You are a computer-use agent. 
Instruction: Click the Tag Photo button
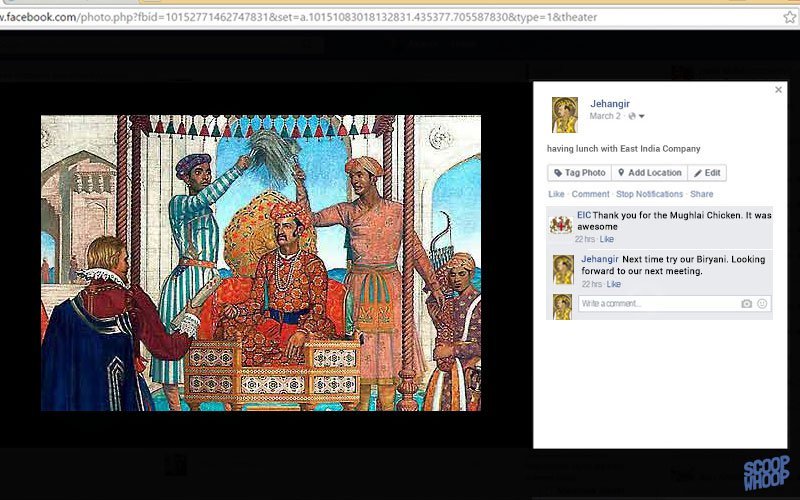tap(580, 172)
